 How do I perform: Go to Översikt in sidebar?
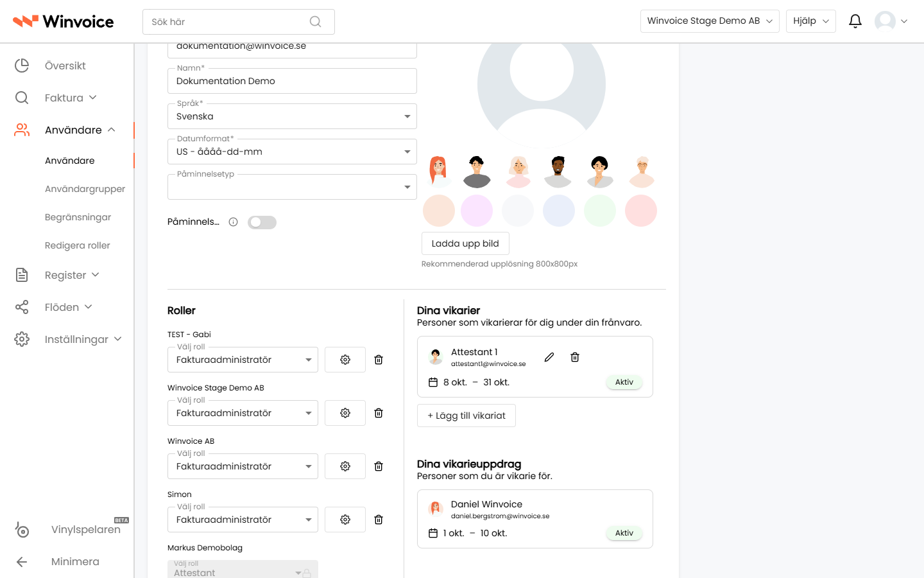(67, 66)
